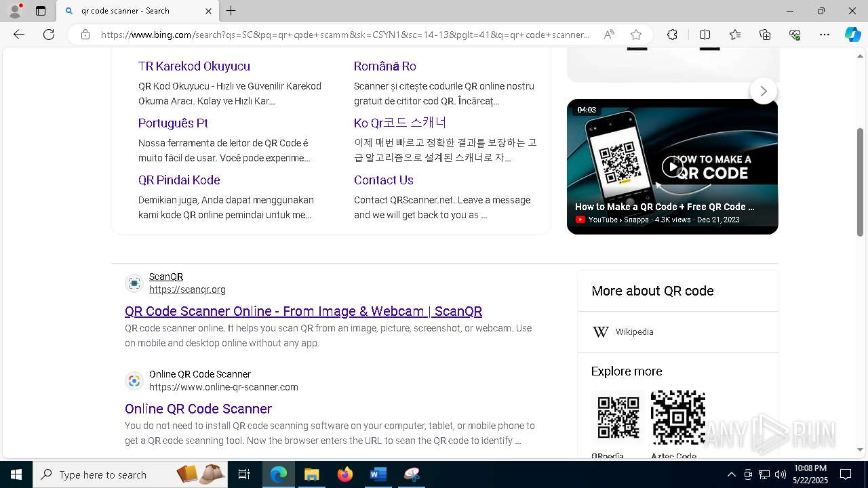This screenshot has width=868, height=488.
Task: Open Contact Us link
Action: (383, 180)
